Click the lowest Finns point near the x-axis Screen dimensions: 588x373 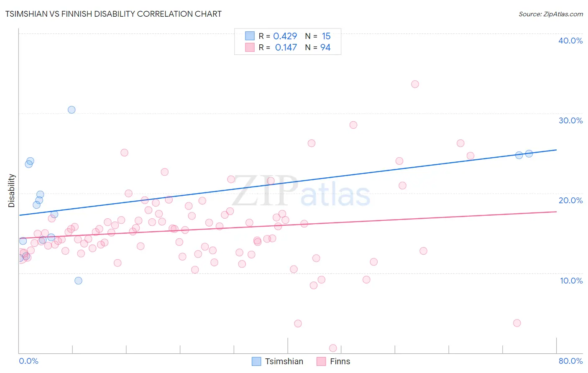tap(333, 348)
